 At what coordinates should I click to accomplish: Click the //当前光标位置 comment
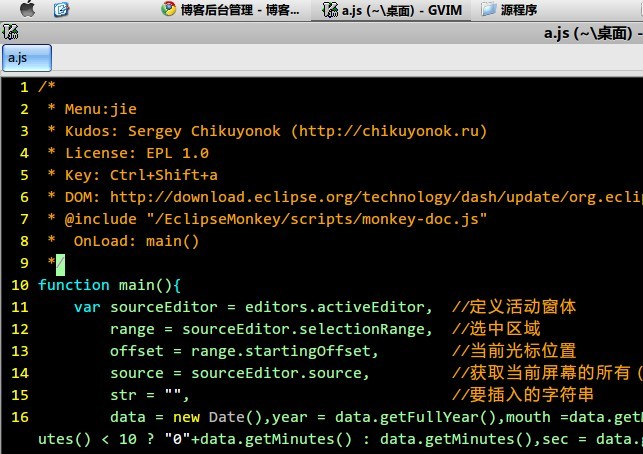coord(514,351)
